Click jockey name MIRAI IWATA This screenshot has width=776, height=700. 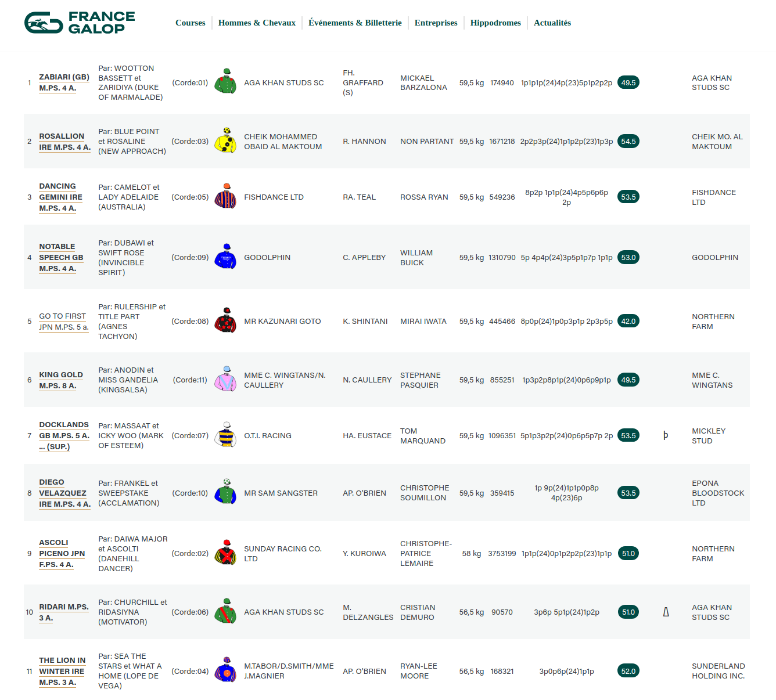tap(423, 321)
